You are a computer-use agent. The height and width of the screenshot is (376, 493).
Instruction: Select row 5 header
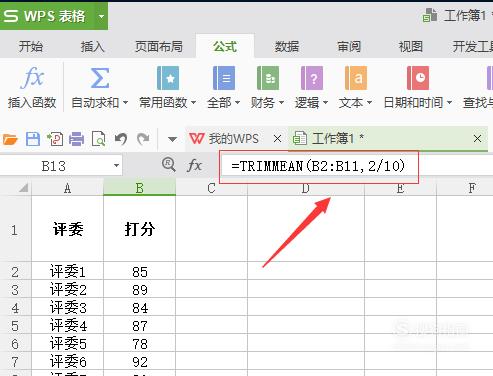coord(14,326)
